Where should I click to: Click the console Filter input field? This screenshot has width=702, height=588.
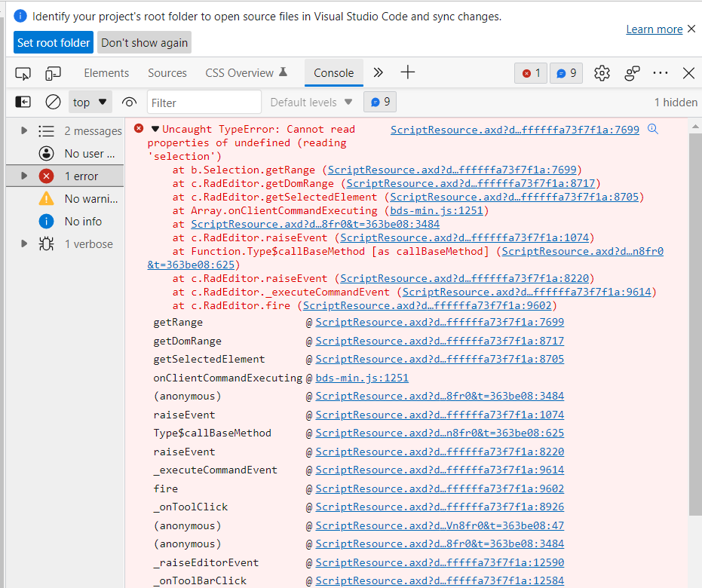click(x=204, y=103)
